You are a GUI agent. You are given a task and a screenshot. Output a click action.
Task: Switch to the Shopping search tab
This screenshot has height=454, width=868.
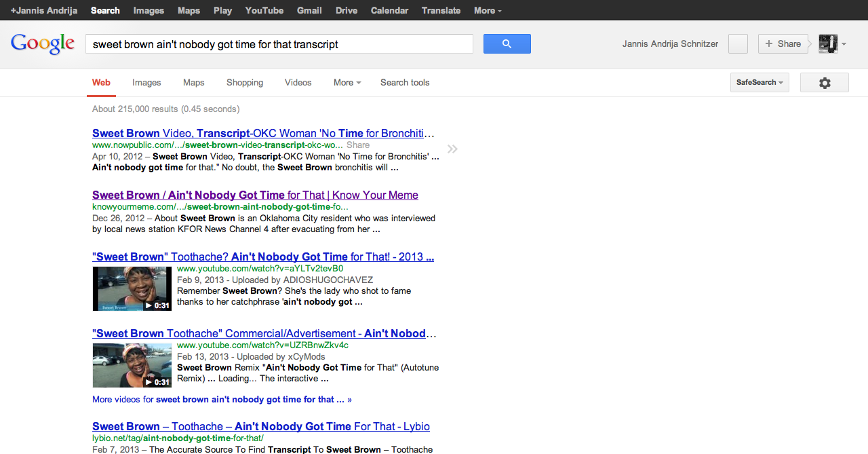(x=245, y=83)
